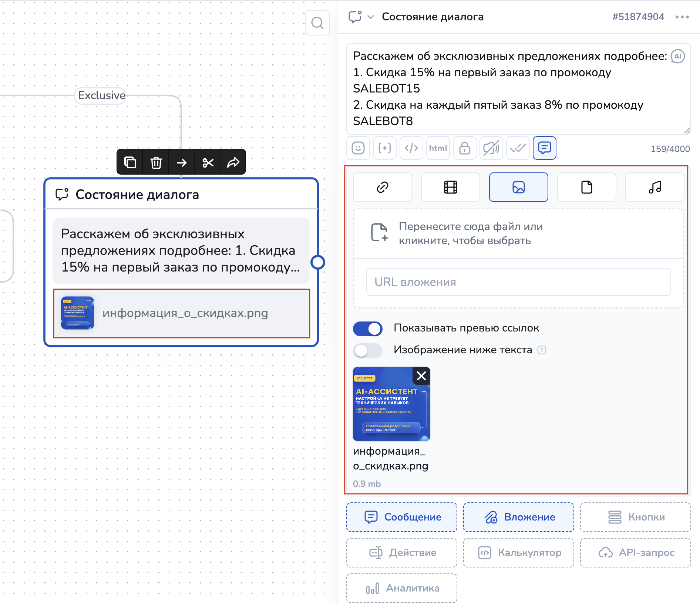Screen dimensions: 700x603
Task: Select the audio attachment tab
Action: (x=654, y=187)
